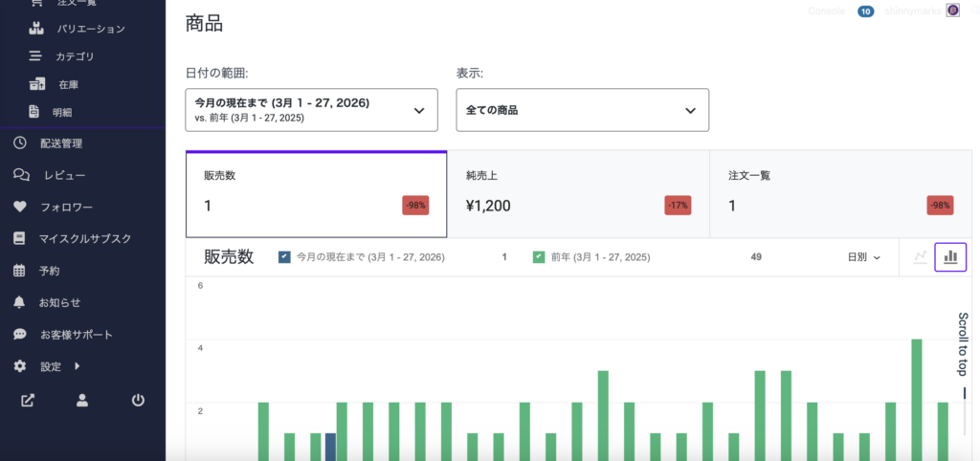Select the 販売数 summary tab
Screen dimensions: 980x461
click(x=316, y=194)
